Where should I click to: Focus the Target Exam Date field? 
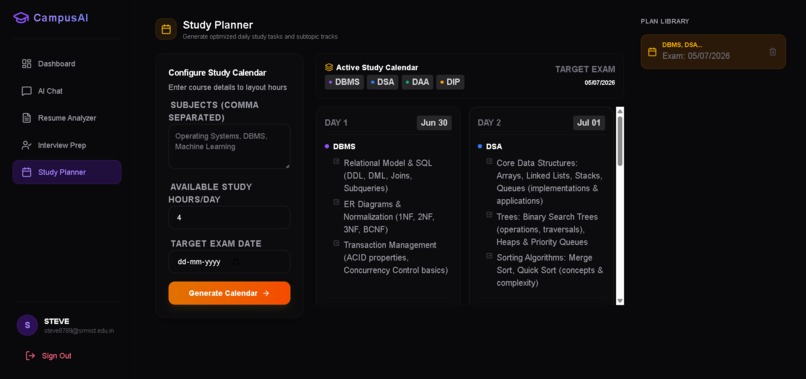[229, 262]
